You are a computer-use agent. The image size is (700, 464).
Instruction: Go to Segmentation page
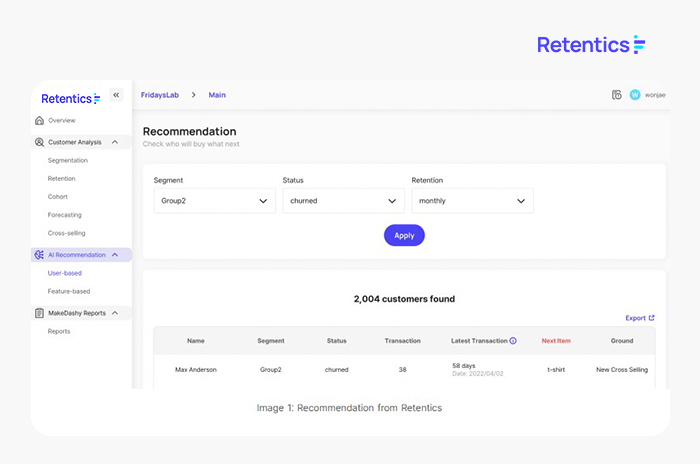(68, 160)
